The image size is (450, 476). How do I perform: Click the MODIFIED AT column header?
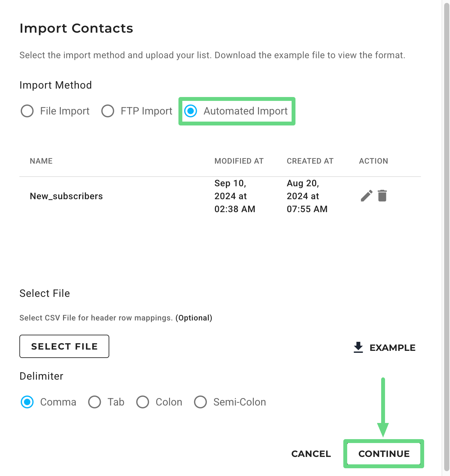[x=239, y=161]
